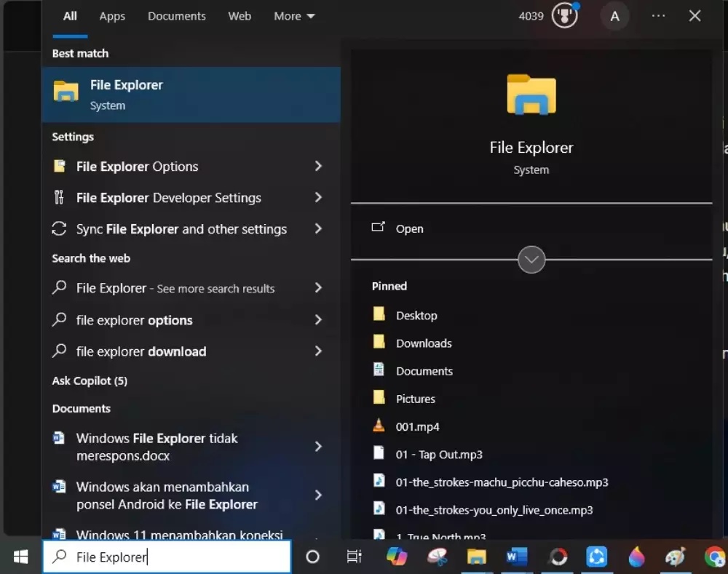728x574 pixels.
Task: Click the Cortana circle icon on taskbar
Action: point(312,557)
